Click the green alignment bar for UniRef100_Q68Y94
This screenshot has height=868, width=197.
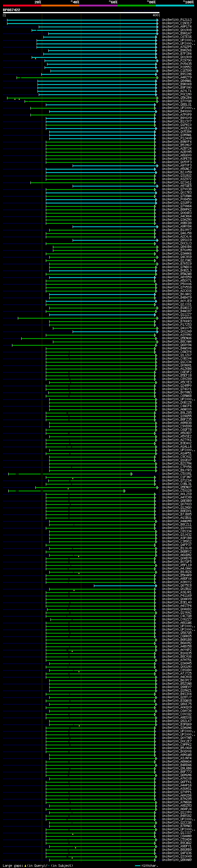coord(85,345)
